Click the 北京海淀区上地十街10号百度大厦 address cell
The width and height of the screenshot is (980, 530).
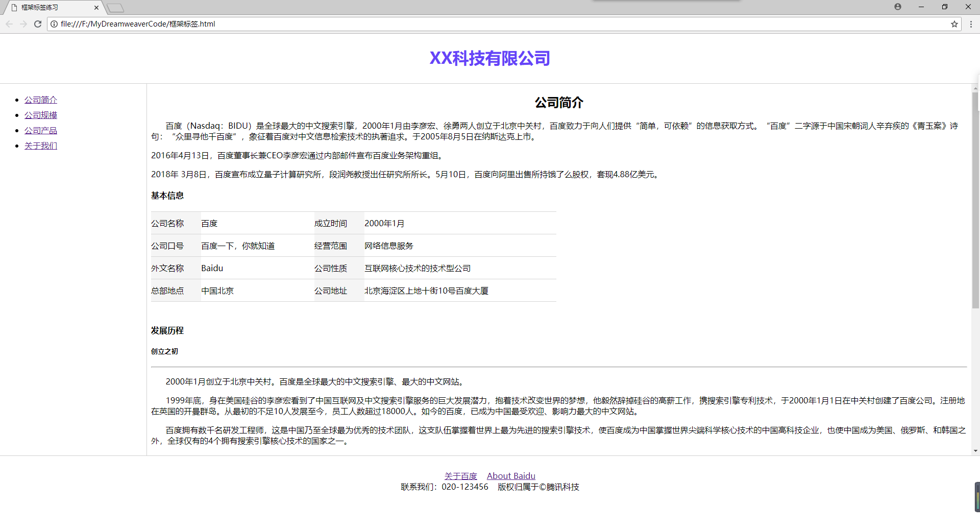pyautogui.click(x=426, y=291)
